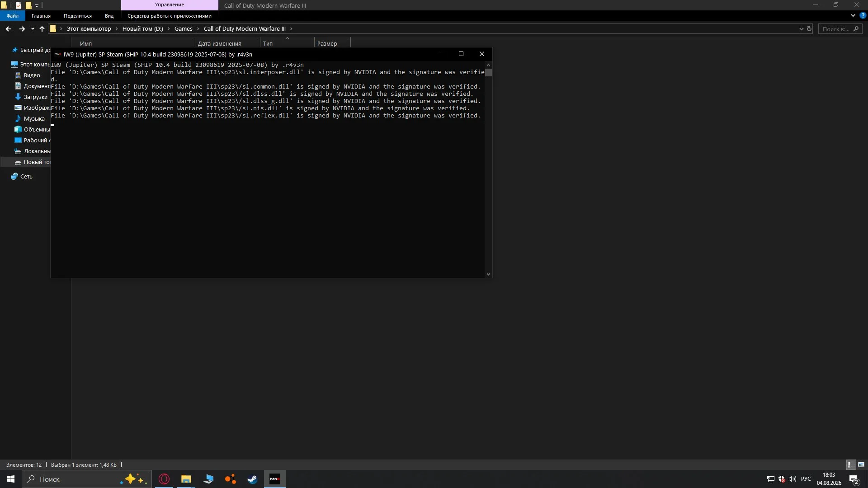Screen dimensions: 868x488
Task: Switch to large icons view in status bar
Action: (x=861, y=465)
